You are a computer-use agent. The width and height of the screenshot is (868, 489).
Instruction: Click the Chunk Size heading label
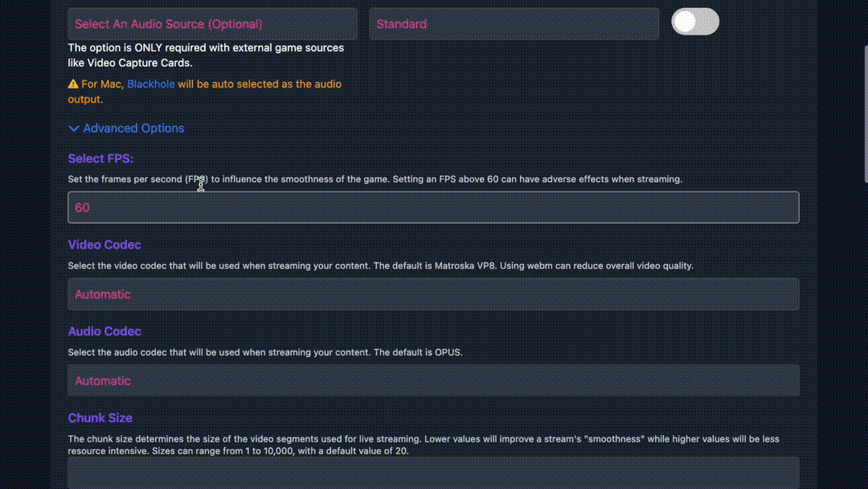click(x=100, y=418)
